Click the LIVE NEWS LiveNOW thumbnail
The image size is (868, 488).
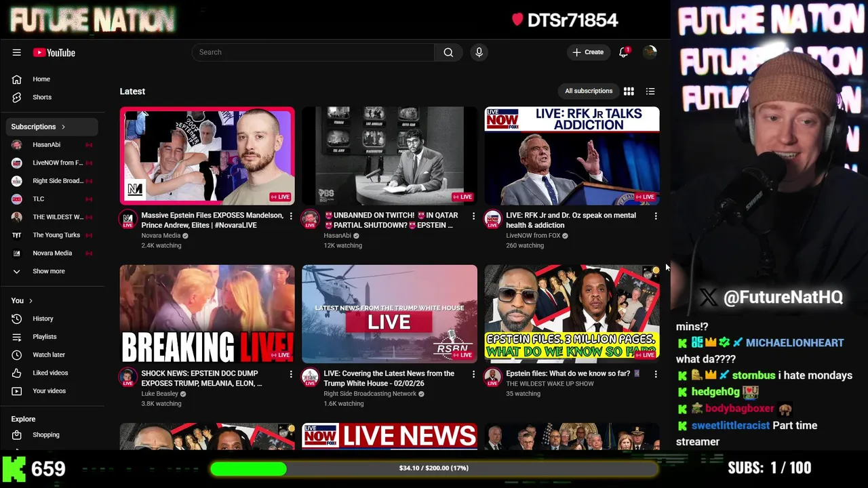click(x=389, y=436)
